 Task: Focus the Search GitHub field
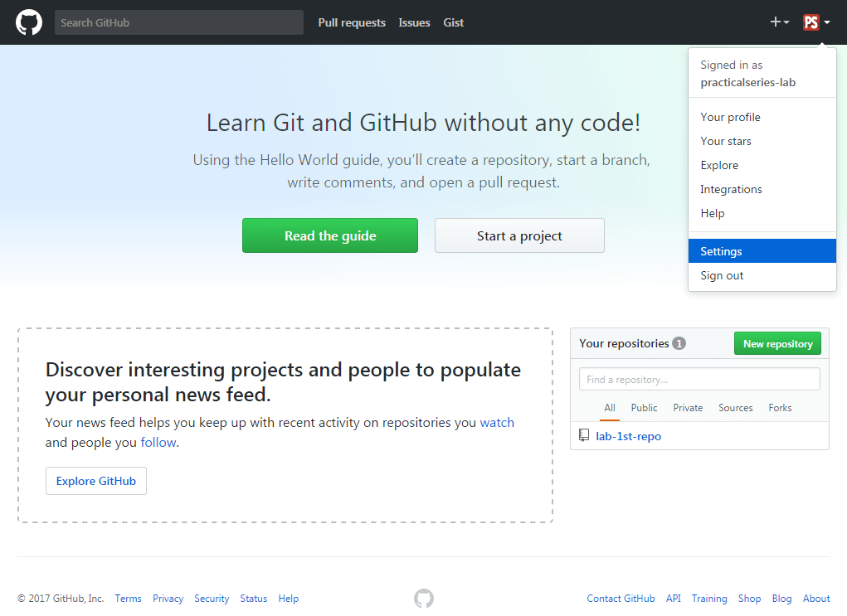[179, 22]
